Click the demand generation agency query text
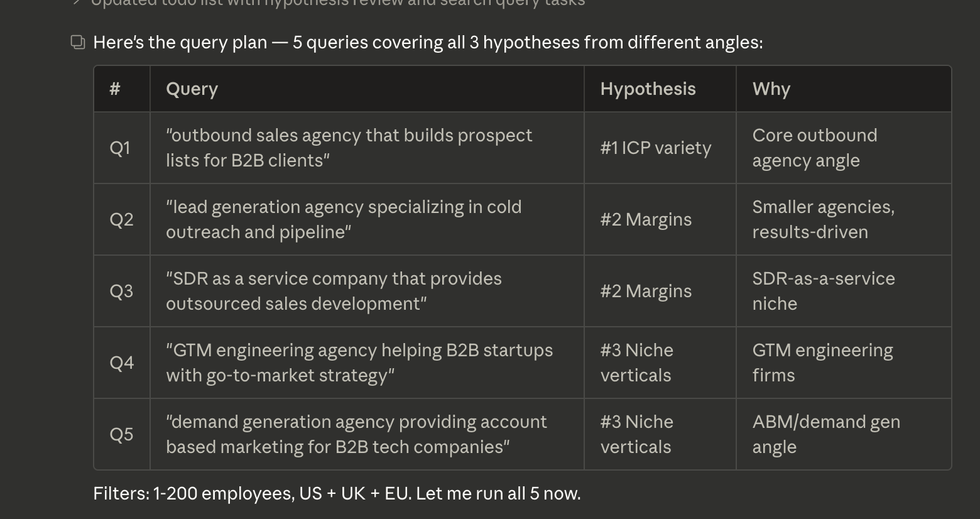This screenshot has height=519, width=980. coord(356,435)
